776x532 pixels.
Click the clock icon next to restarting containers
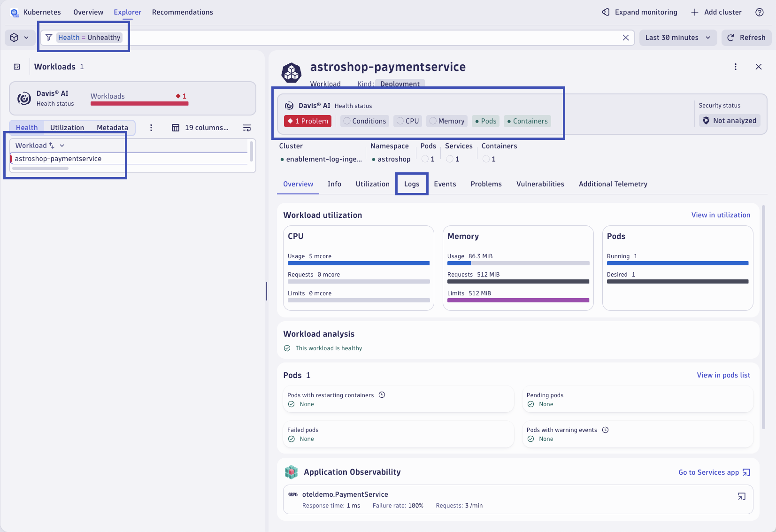[382, 395]
